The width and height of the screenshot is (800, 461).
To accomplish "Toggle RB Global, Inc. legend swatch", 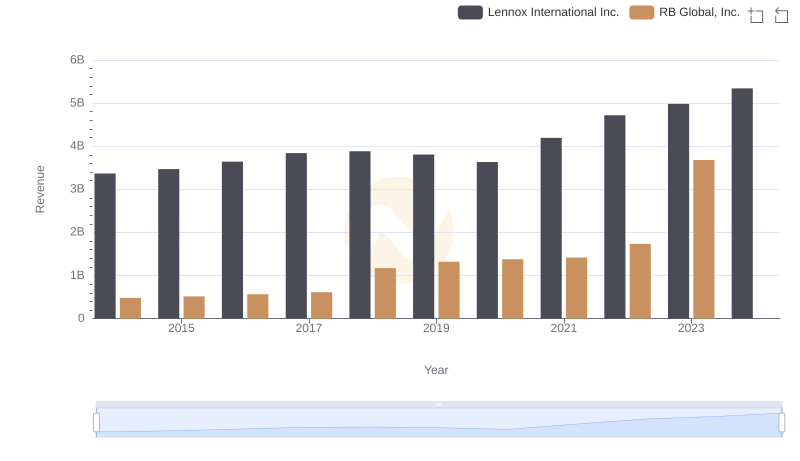I will point(641,12).
